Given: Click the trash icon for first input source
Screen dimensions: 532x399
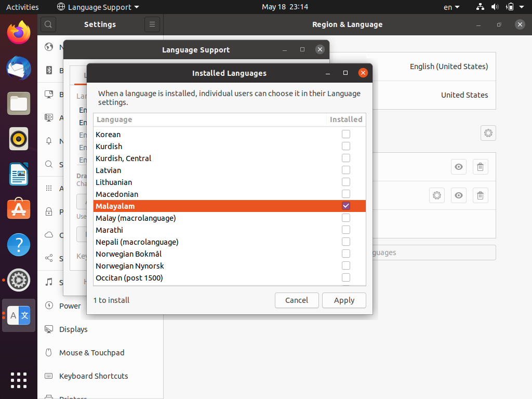Looking at the screenshot, I should (x=480, y=167).
